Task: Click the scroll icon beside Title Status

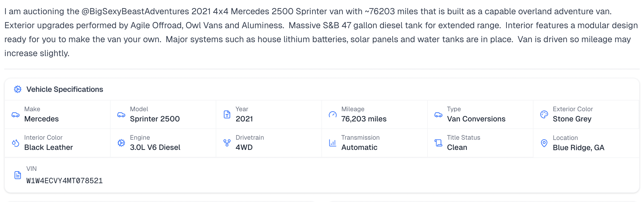Action: [x=438, y=143]
